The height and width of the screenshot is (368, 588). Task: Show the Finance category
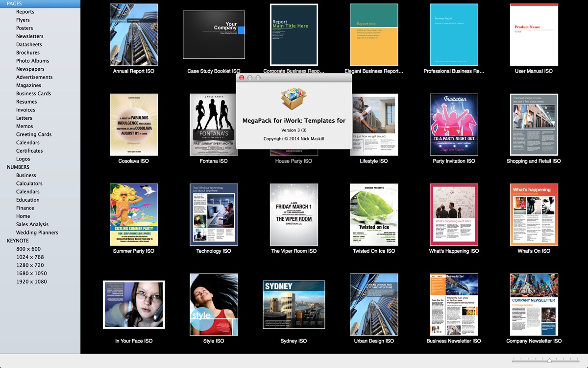click(x=25, y=208)
